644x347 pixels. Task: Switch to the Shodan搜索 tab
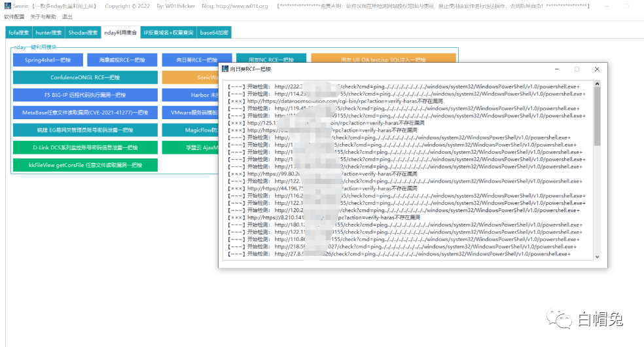click(83, 33)
